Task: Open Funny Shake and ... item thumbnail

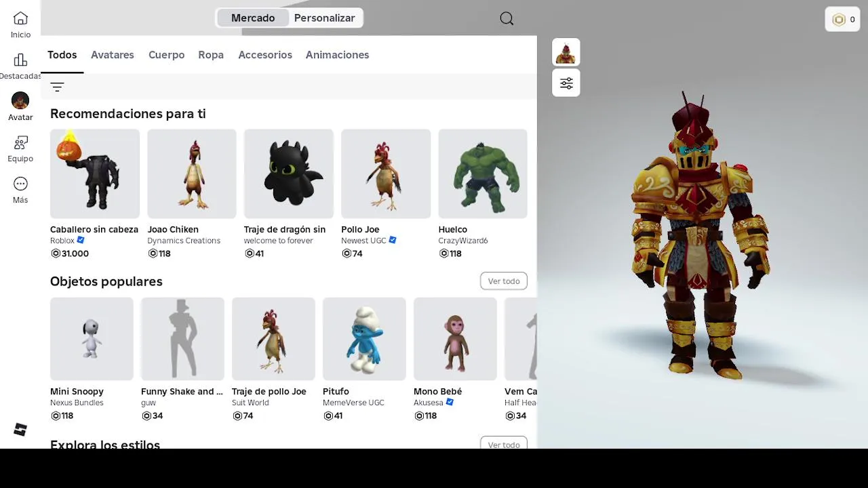Action: 182,339
